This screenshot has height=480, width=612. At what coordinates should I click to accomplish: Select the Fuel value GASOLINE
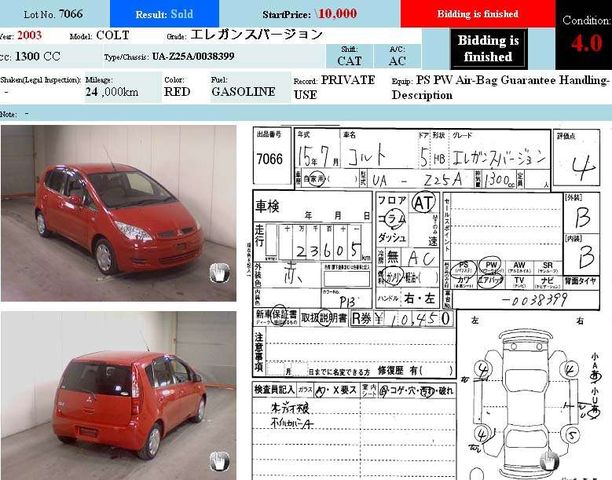[x=244, y=92]
